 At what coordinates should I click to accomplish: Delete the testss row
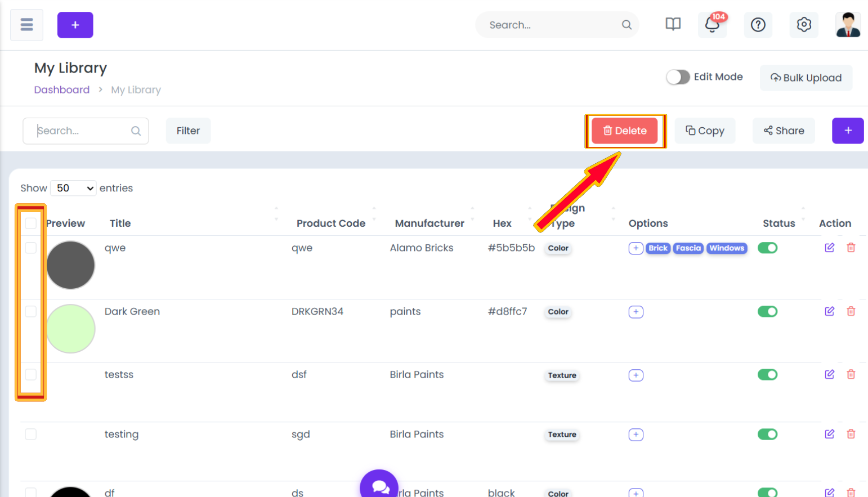click(x=851, y=374)
